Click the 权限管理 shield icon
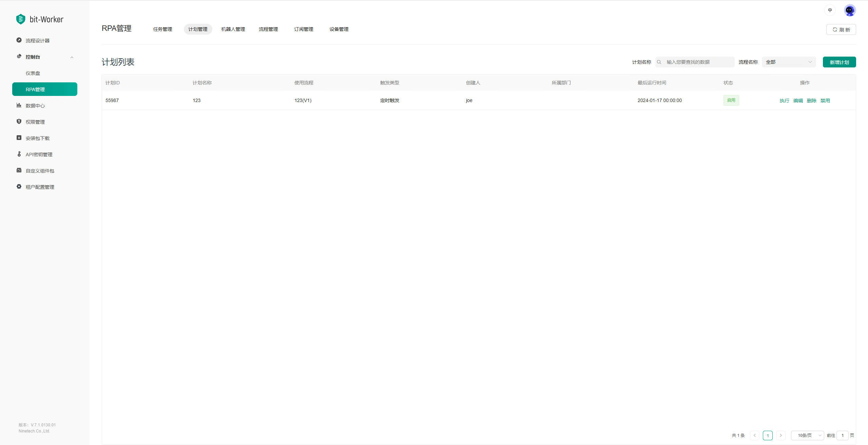The image size is (868, 445). pyautogui.click(x=19, y=122)
